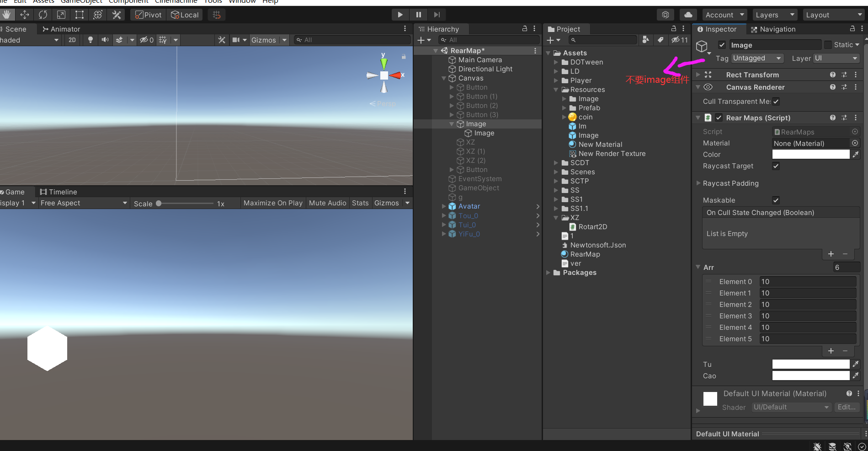Disable the Rear Maps script checkbox
Viewport: 868px width, 451px height.
(x=719, y=118)
